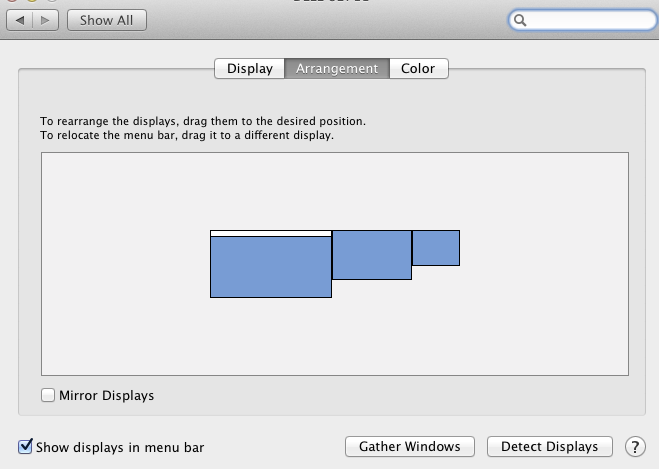Click the Gather Windows button
Screen dimensions: 659x469
(409, 447)
